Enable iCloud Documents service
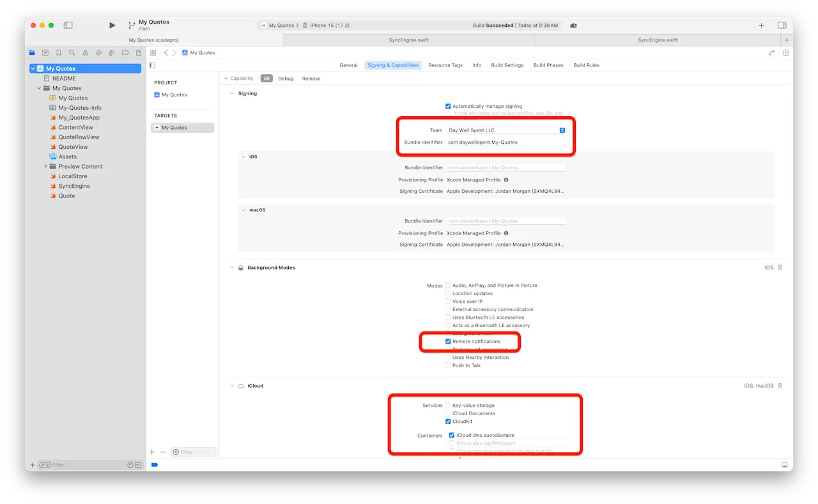Image resolution: width=818 pixels, height=504 pixels. 448,413
